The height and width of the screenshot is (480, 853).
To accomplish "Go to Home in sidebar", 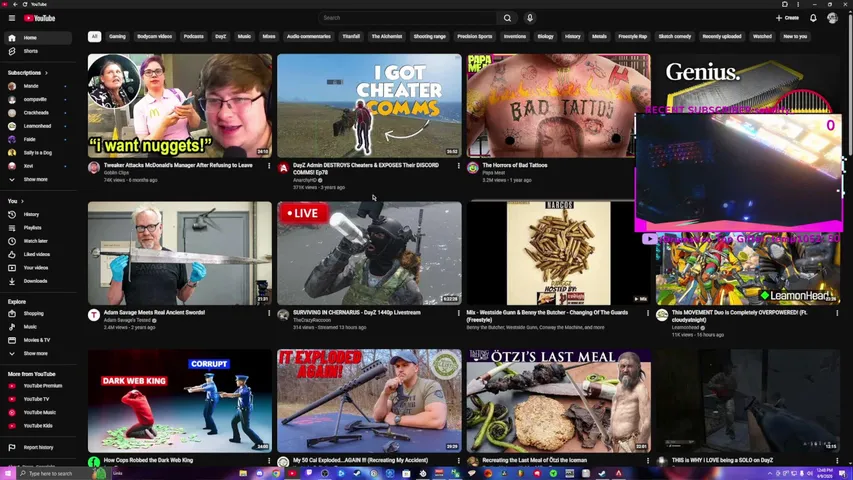I will 38,38.
